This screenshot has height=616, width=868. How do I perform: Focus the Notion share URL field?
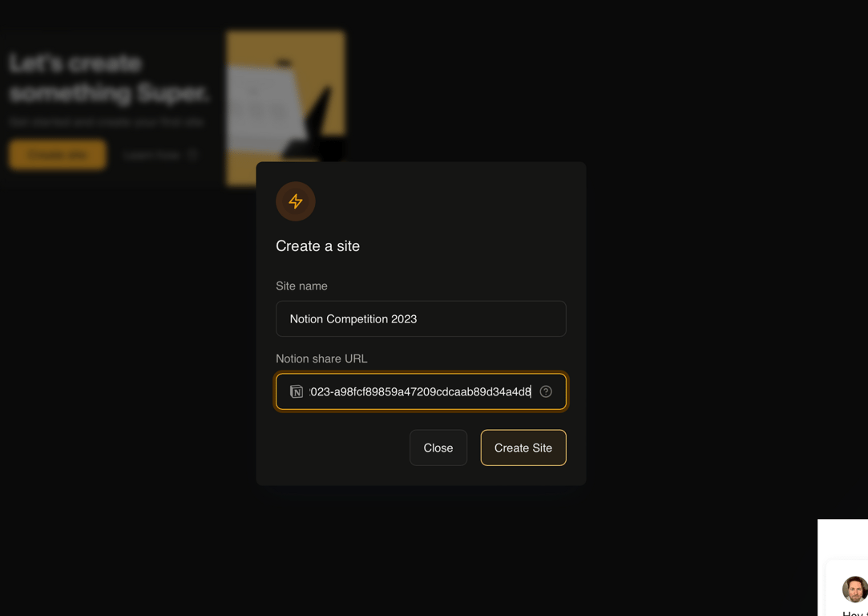[x=421, y=391]
